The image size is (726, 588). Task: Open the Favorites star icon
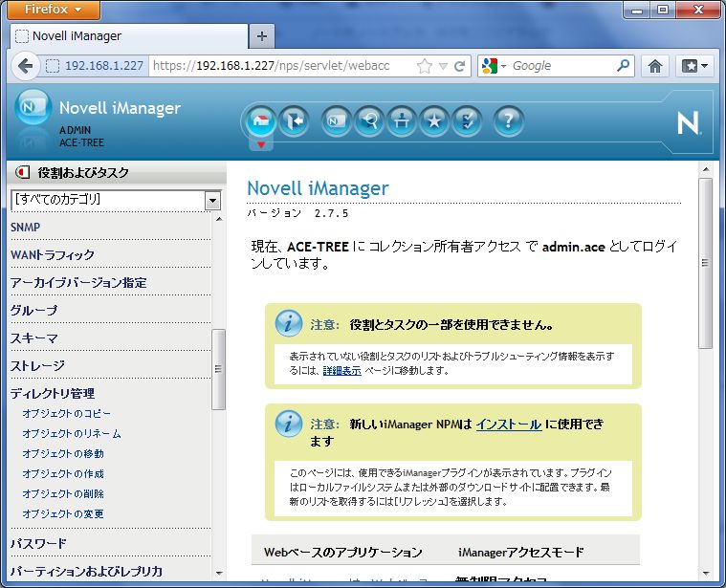[434, 121]
